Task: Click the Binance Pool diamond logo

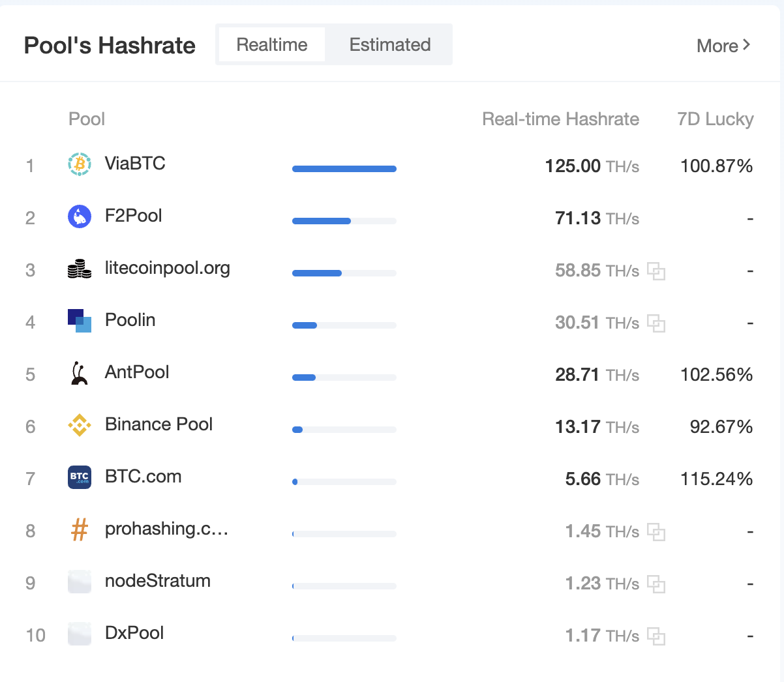Action: [x=80, y=425]
